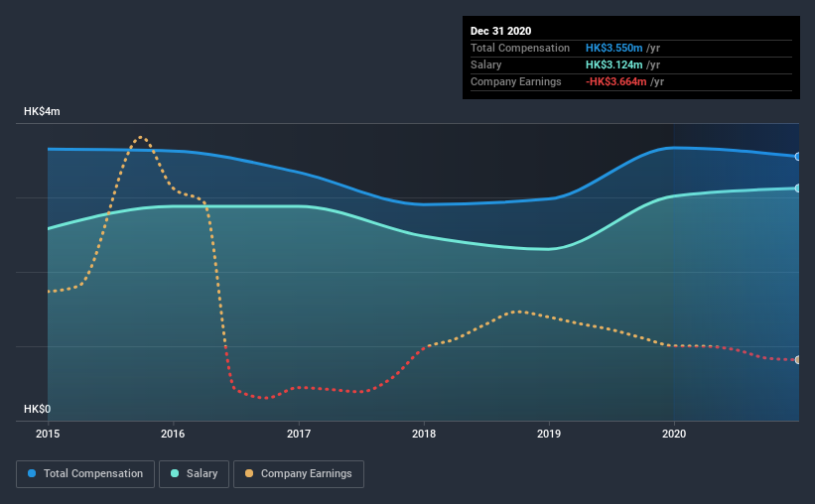This screenshot has height=504, width=815.
Task: Click the Total Compensation tooltip row label
Action: tap(520, 48)
